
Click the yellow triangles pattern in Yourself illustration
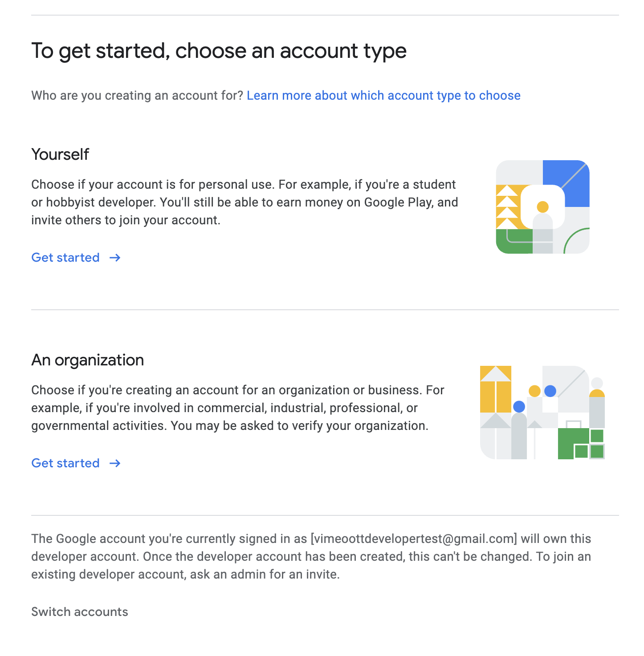[x=508, y=207]
